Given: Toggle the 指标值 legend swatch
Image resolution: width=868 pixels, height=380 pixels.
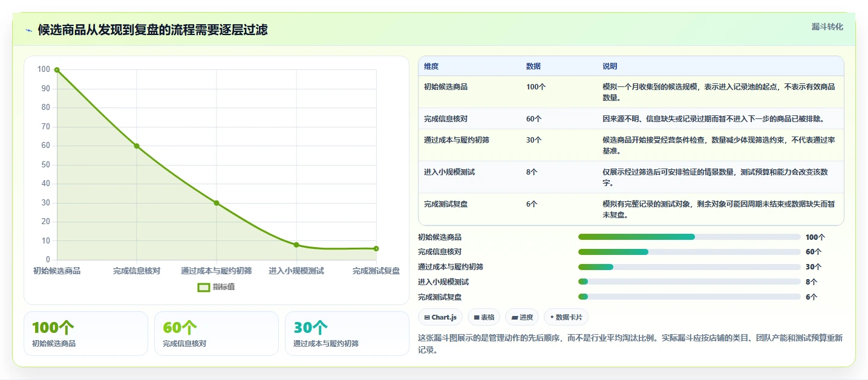Looking at the screenshot, I should coord(204,287).
